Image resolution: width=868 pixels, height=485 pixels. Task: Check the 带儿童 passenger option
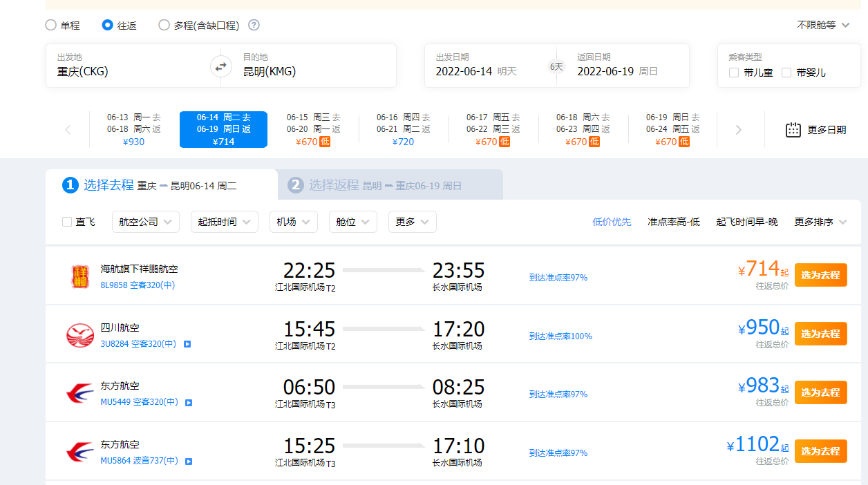pos(734,73)
